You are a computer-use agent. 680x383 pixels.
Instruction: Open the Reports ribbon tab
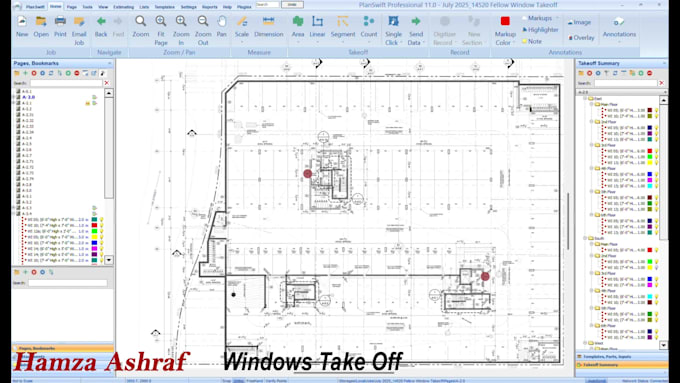[209, 7]
